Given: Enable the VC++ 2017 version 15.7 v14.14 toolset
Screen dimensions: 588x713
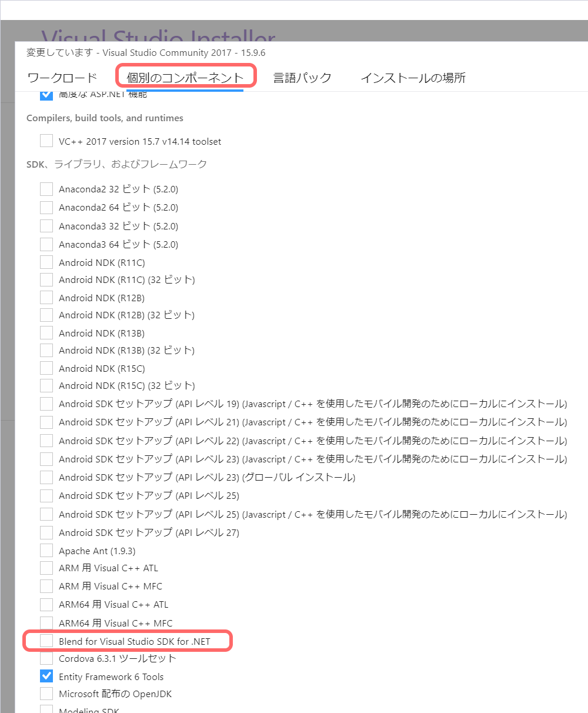Looking at the screenshot, I should pyautogui.click(x=46, y=141).
